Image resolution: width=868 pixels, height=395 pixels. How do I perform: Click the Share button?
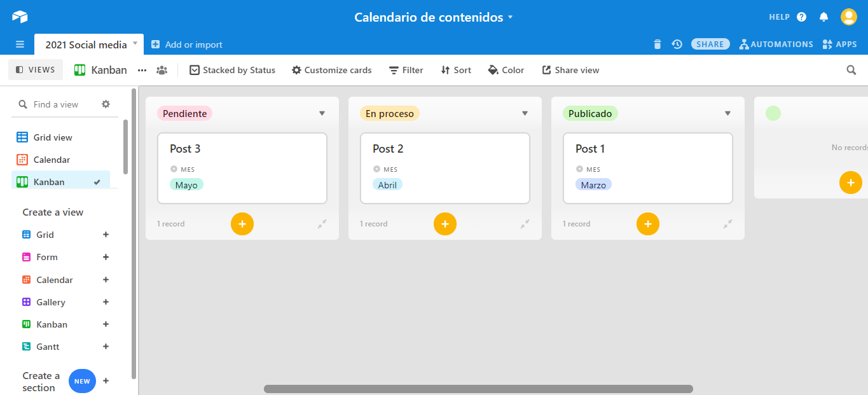[710, 45]
